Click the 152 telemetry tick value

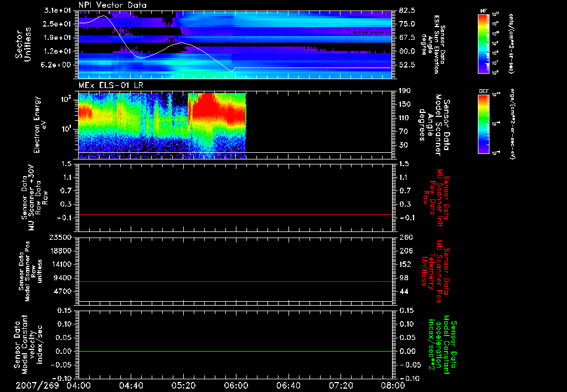(x=405, y=264)
